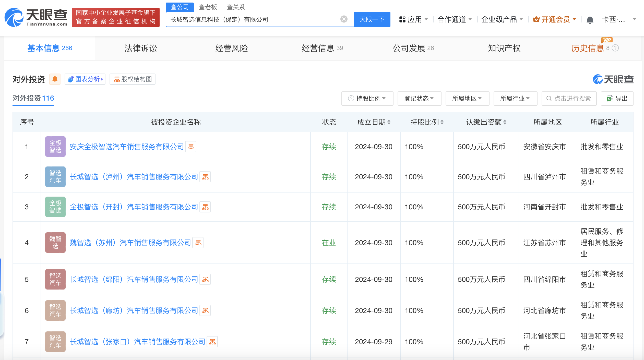Expand the 所属地区 filter dropdown

(x=467, y=99)
